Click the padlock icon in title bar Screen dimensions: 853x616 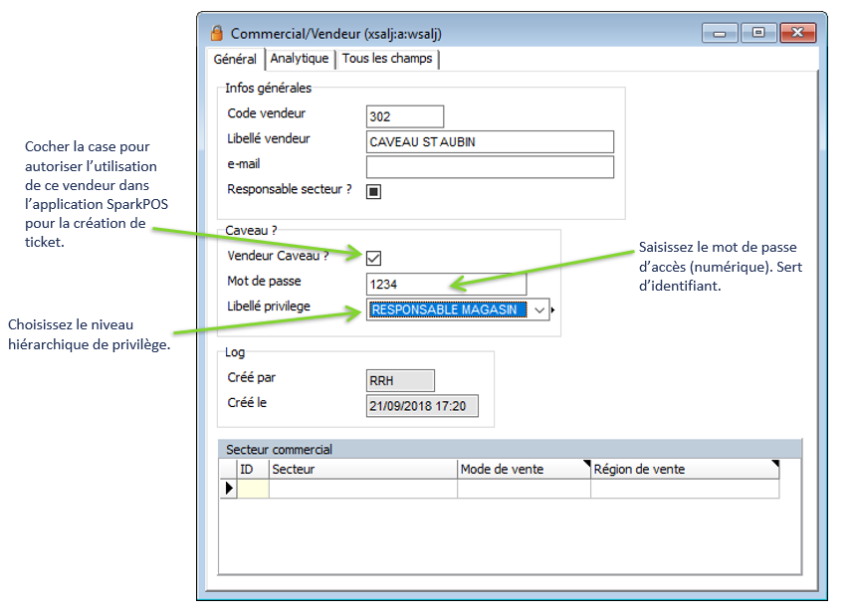coord(216,34)
